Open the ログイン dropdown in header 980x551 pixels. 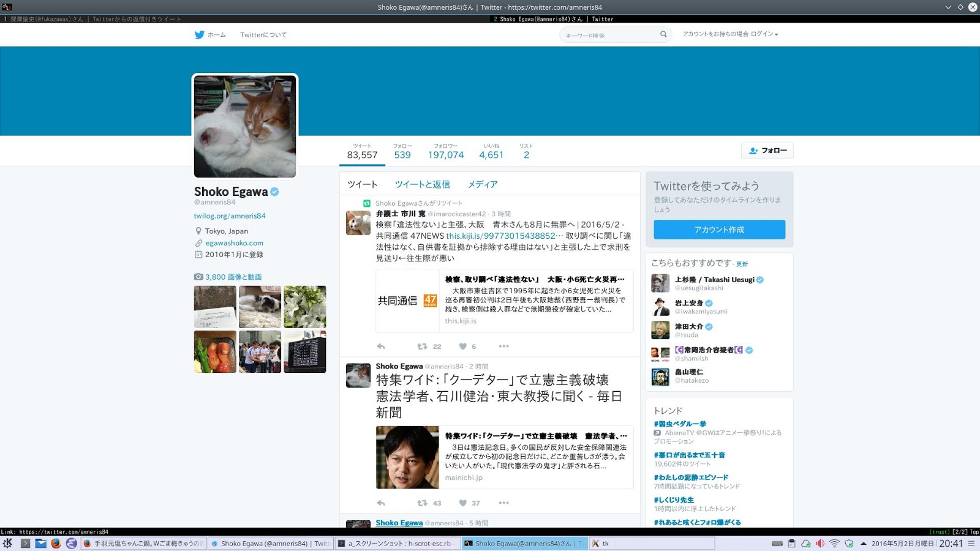[x=764, y=34]
